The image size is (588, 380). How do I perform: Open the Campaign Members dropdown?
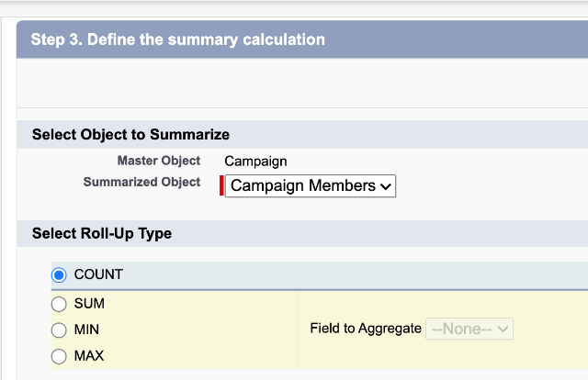tap(311, 186)
